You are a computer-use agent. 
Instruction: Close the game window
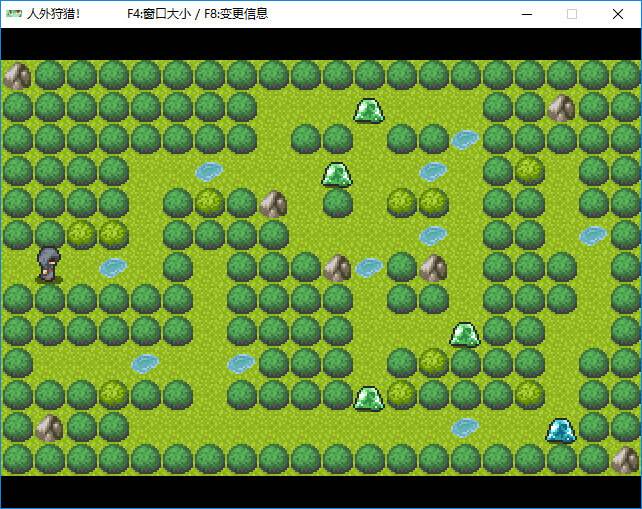[x=617, y=14]
